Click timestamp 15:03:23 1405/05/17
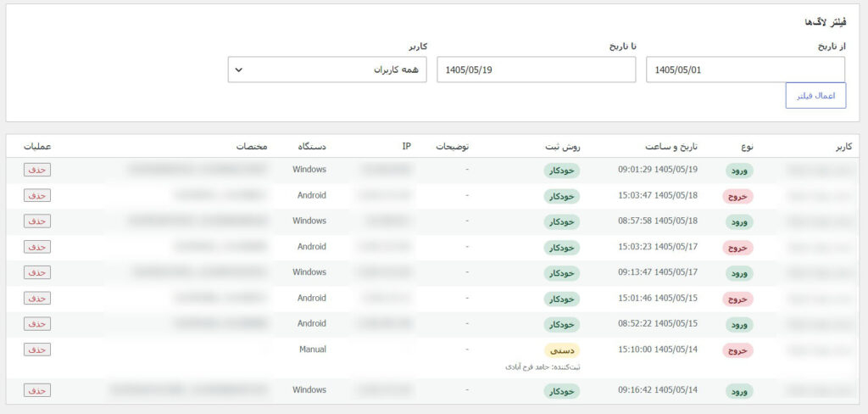This screenshot has height=414, width=868. [658, 247]
